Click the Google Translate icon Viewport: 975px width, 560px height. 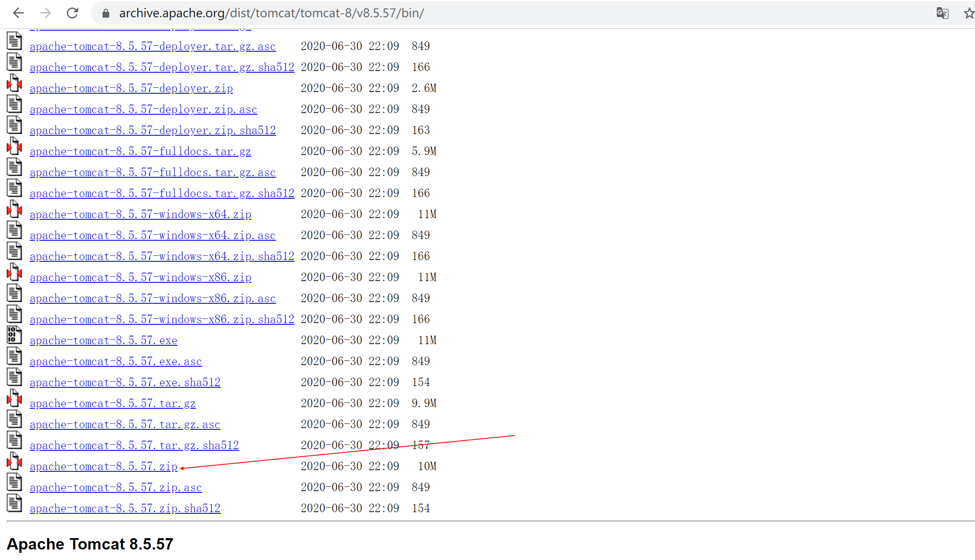click(942, 13)
